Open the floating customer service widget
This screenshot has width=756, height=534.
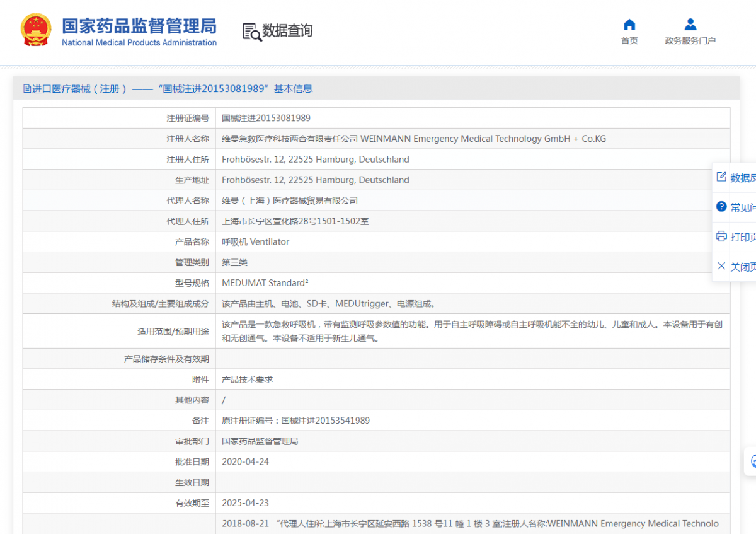(751, 461)
